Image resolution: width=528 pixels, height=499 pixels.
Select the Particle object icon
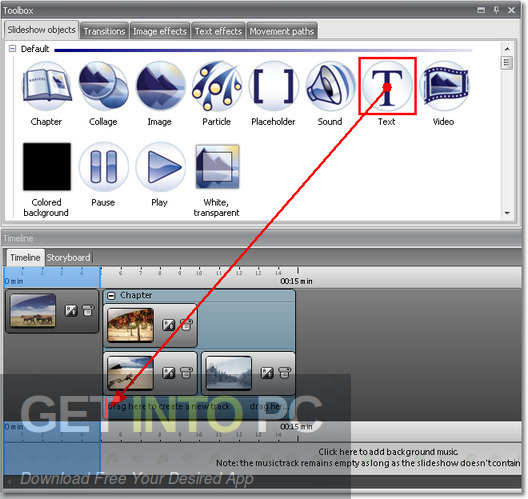pyautogui.click(x=217, y=86)
